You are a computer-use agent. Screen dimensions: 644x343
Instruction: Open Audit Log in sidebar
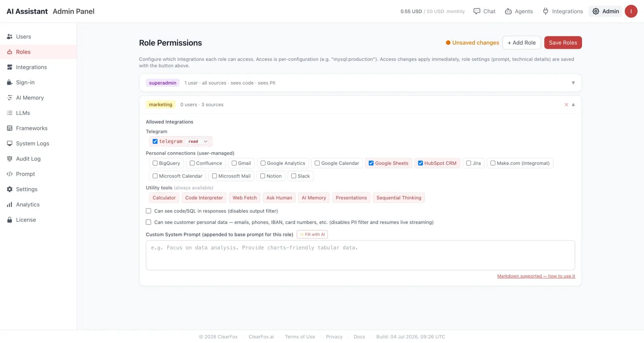tap(38, 159)
